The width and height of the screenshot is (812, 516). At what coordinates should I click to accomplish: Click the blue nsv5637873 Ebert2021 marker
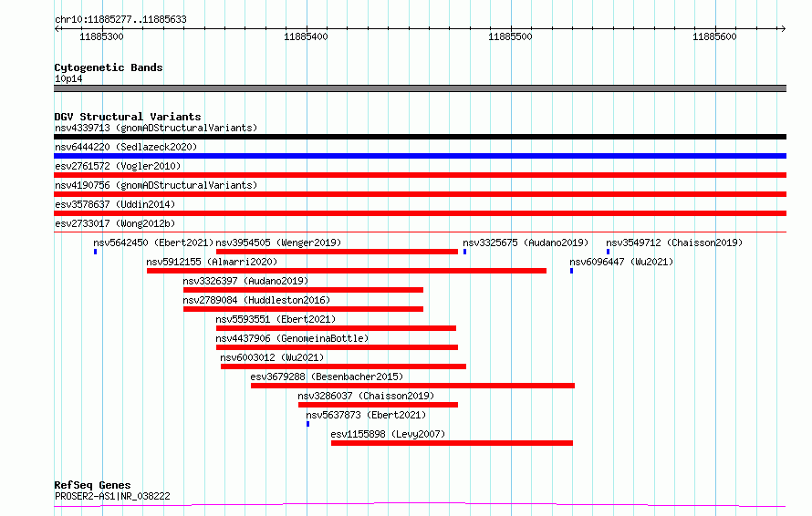coord(307,424)
